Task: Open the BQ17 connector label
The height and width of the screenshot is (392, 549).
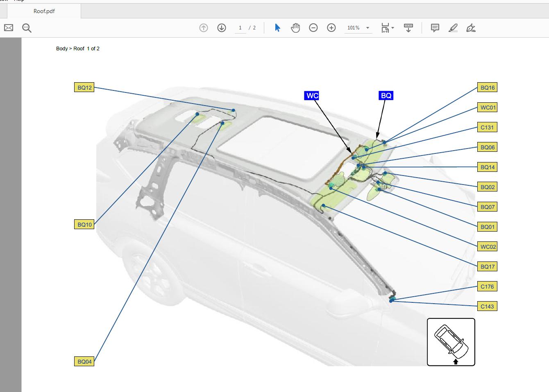Action: coord(488,267)
